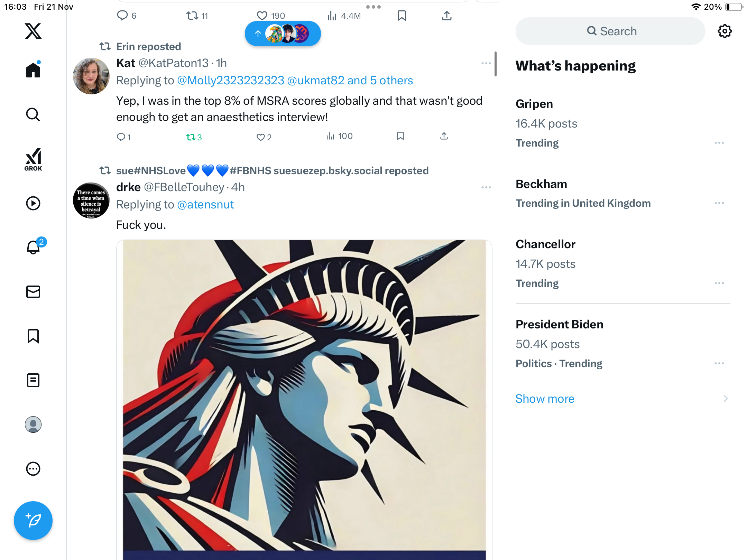Click the timeline scrollbar thumb
This screenshot has width=747, height=560.
point(496,64)
